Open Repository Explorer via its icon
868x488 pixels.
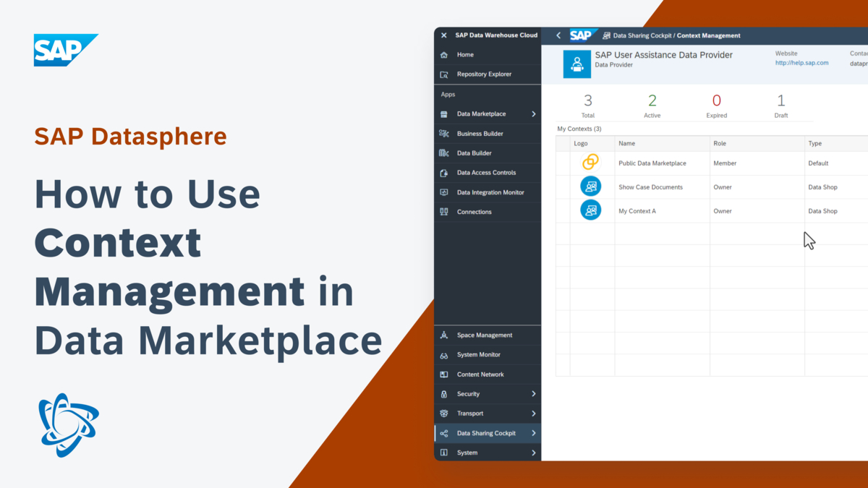tap(443, 74)
